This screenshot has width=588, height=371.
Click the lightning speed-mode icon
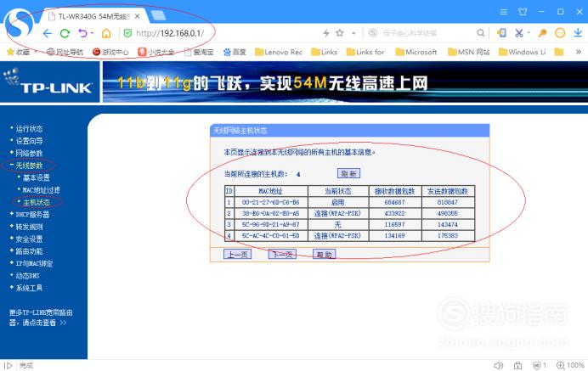coord(326,33)
